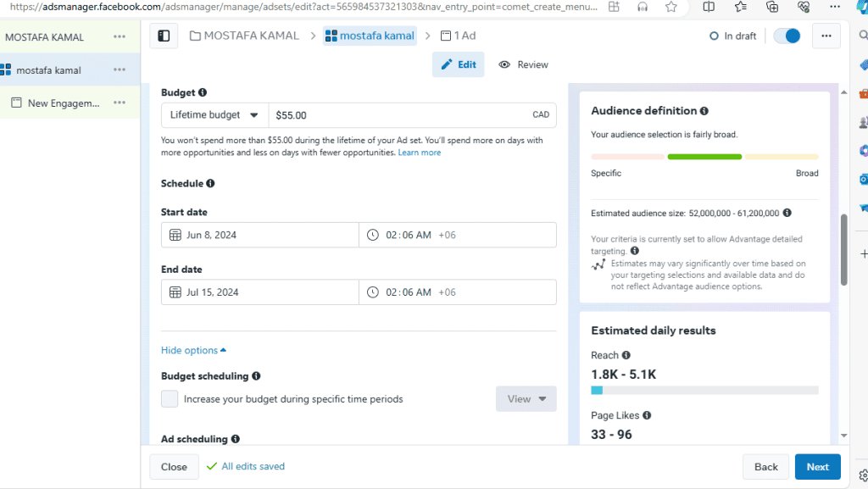Click the browser read aloud headphones icon
The image size is (868, 489).
(643, 7)
